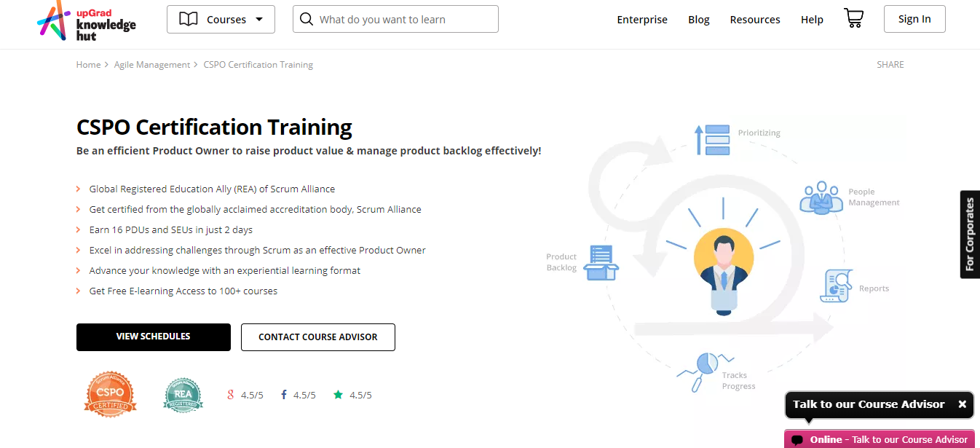Viewport: 980px width, 448px height.
Task: Click 'Earn 16 PDUs and SEUs' bullet text
Action: pyautogui.click(x=171, y=229)
